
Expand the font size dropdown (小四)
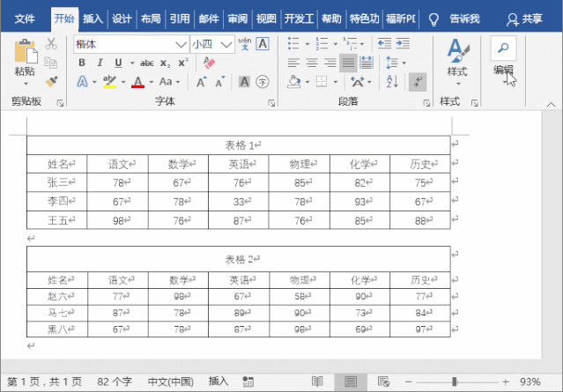click(228, 43)
